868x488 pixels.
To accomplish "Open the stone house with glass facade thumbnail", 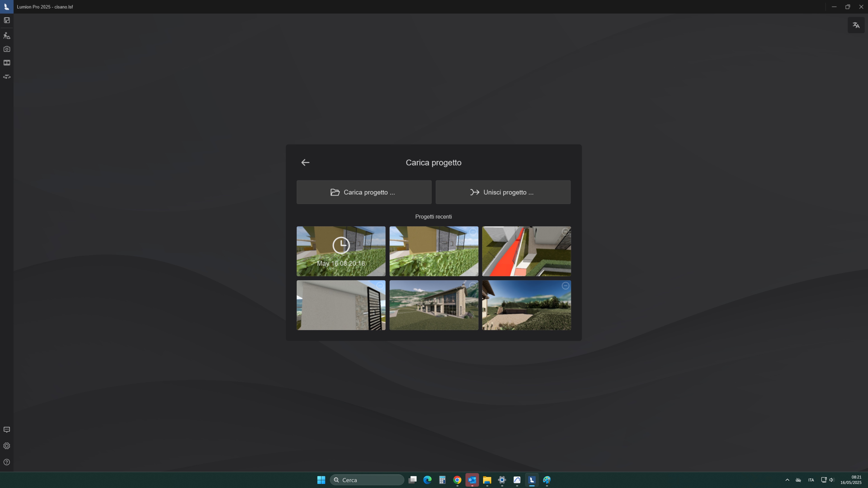I will 434,305.
